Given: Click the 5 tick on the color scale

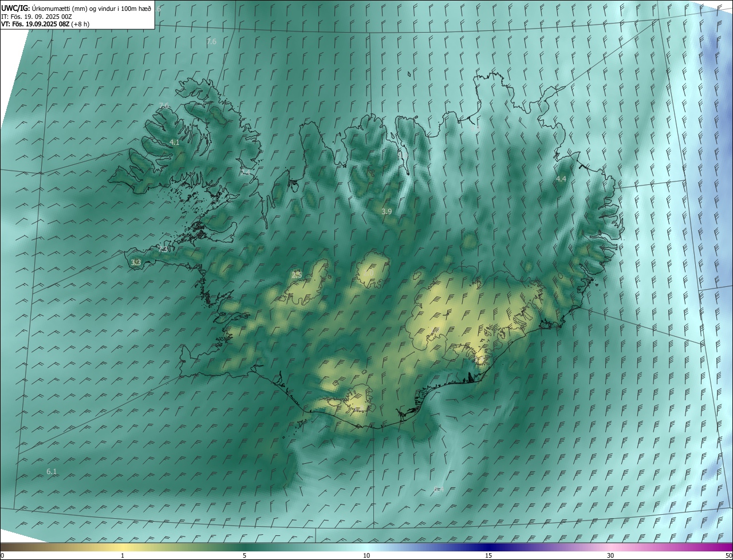Looking at the screenshot, I should click(245, 555).
